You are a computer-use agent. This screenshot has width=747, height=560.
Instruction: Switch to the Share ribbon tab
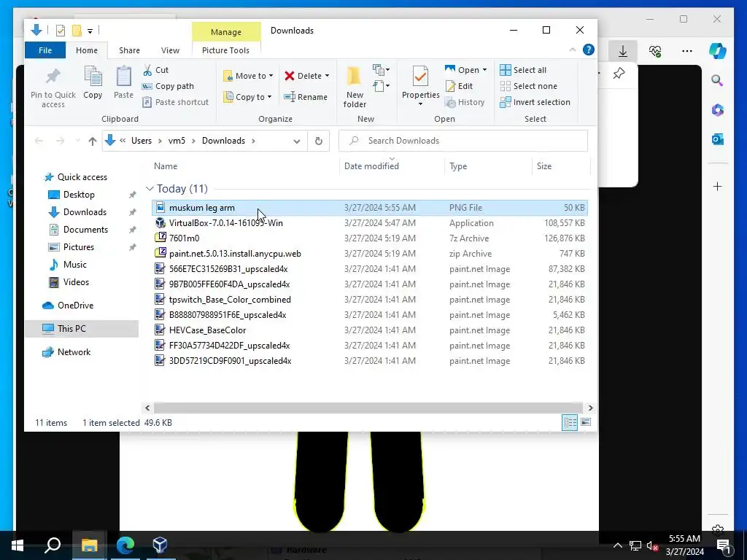tap(129, 50)
